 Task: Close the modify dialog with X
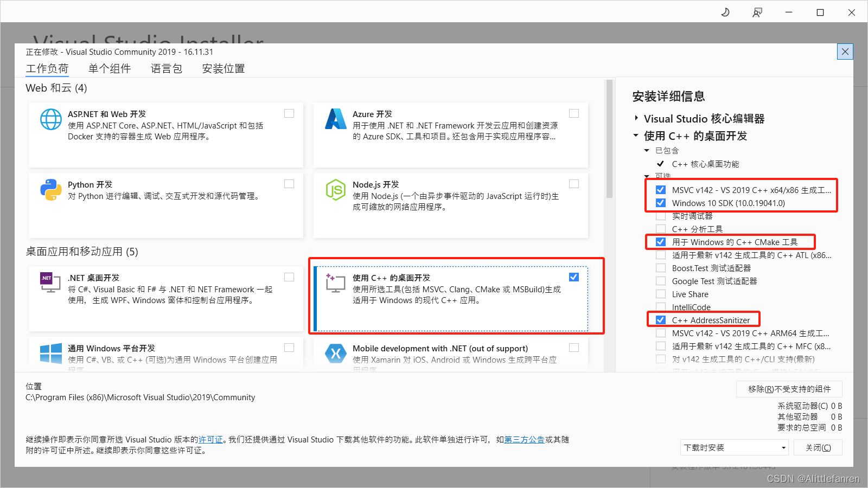point(845,52)
